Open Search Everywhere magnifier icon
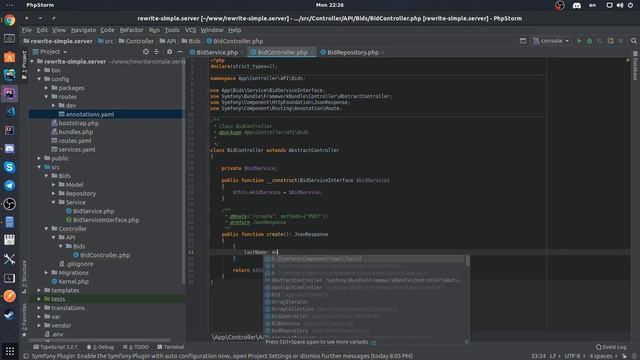This screenshot has width=640, height=360. (633, 41)
